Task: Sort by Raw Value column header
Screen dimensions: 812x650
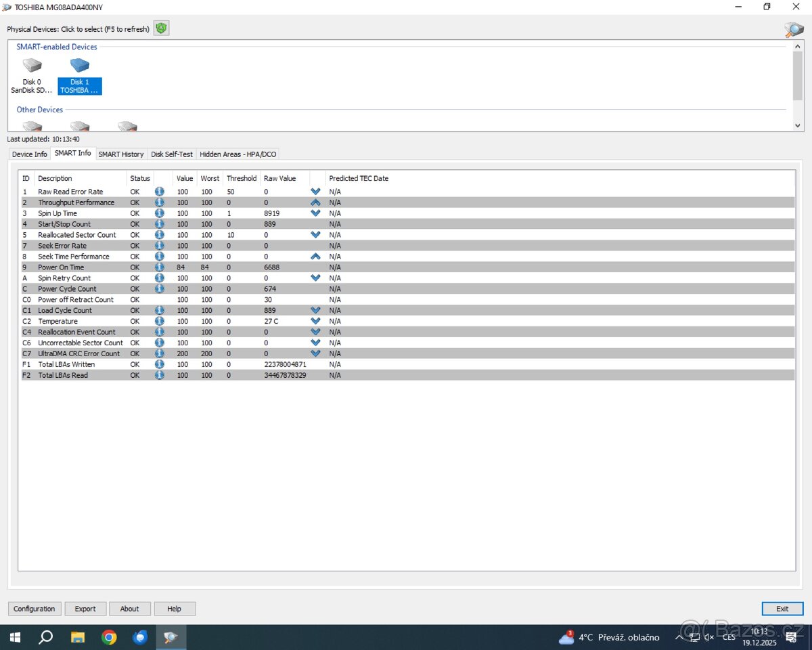Action: point(280,179)
